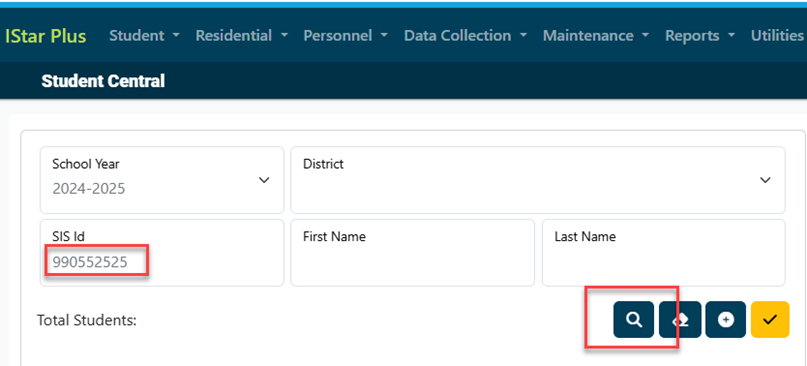Open the Utilities menu

[778, 36]
